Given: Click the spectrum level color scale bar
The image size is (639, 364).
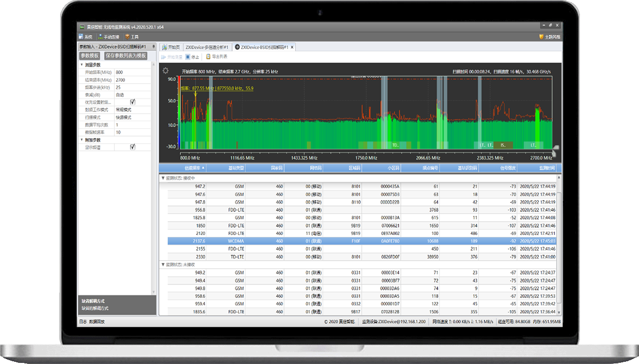Looking at the screenshot, I should tap(179, 113).
